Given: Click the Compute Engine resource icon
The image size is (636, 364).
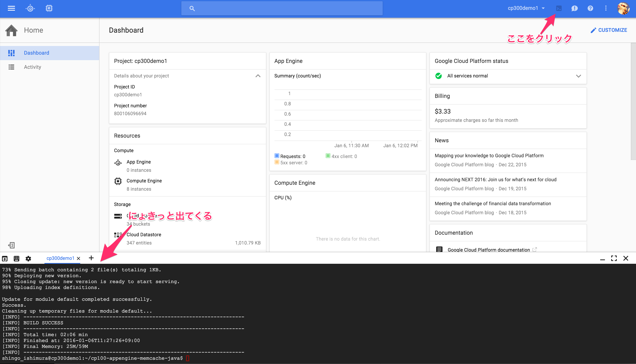Looking at the screenshot, I should (x=118, y=181).
